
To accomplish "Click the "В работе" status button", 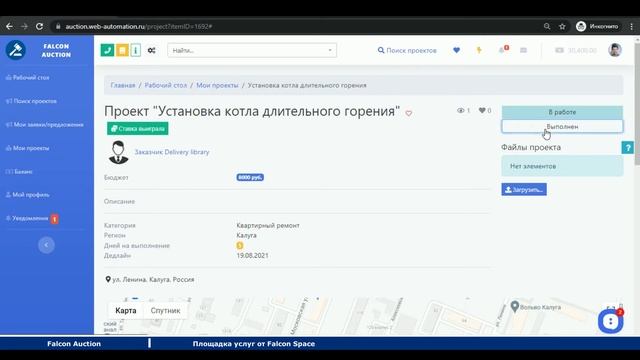I will [x=562, y=112].
